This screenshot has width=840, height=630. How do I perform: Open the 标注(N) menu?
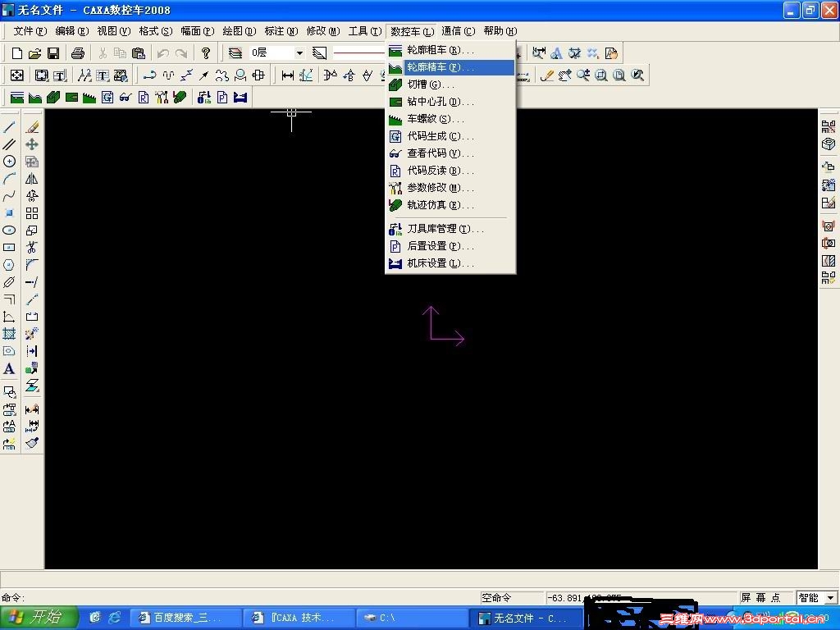pyautogui.click(x=281, y=31)
